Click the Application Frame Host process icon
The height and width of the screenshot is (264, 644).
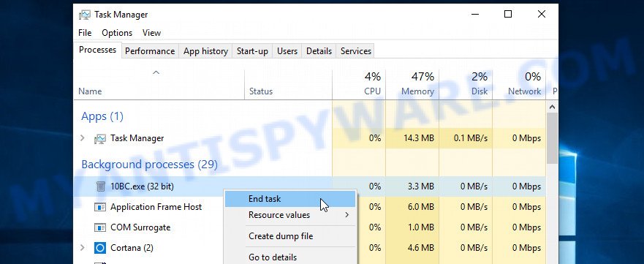[100, 207]
